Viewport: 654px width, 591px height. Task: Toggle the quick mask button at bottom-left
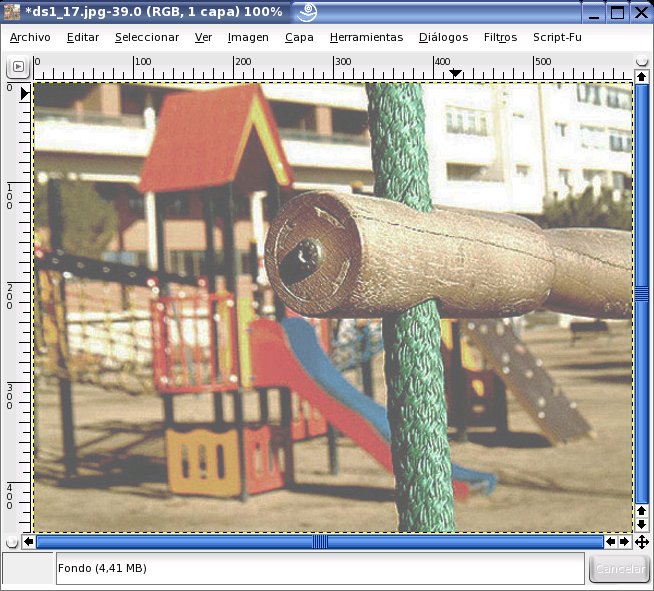pos(12,542)
